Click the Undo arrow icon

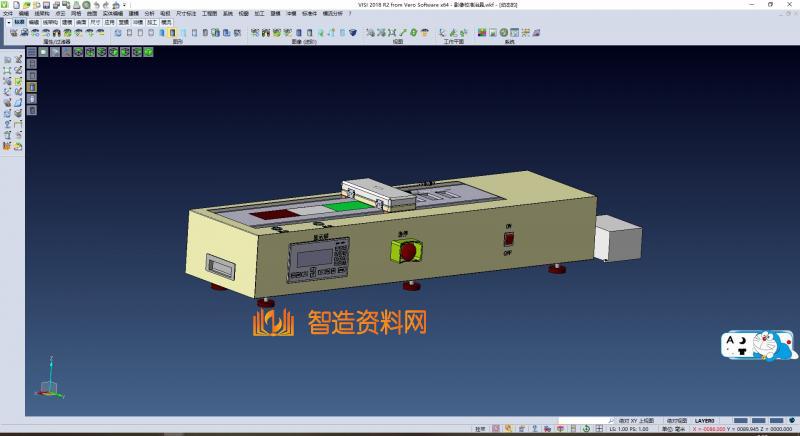point(95,5)
